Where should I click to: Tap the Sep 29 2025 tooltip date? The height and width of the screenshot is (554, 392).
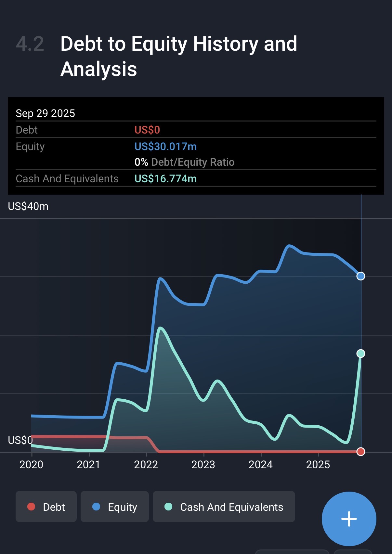coord(45,113)
